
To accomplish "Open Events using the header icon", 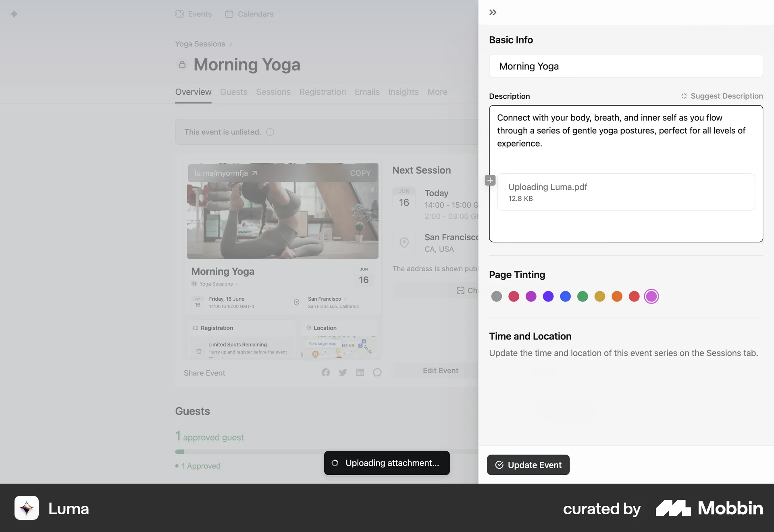I will point(180,14).
